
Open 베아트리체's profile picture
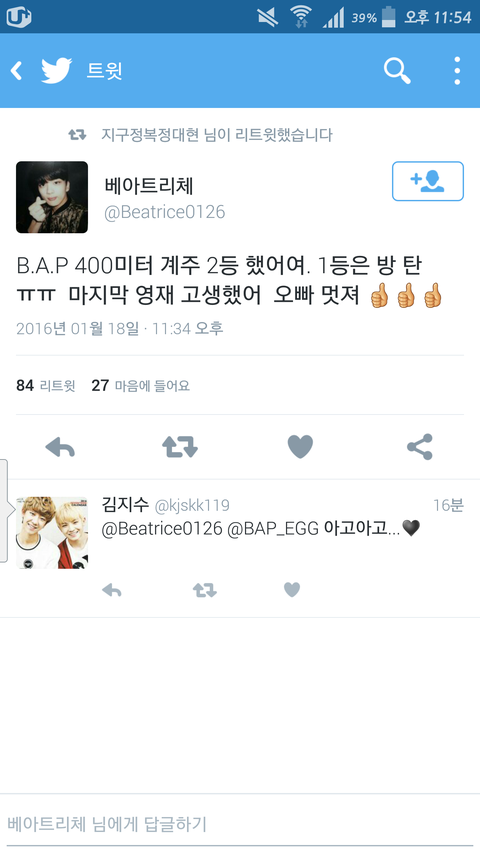pyautogui.click(x=52, y=197)
